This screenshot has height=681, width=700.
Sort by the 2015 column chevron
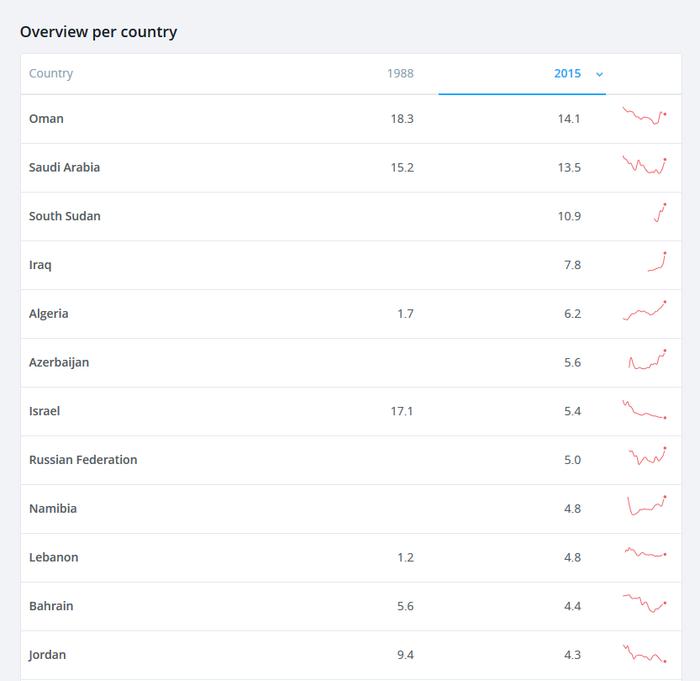point(599,74)
